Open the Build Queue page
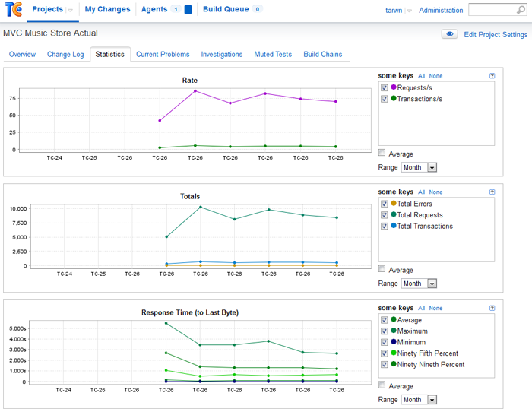532x412 pixels. coord(226,9)
